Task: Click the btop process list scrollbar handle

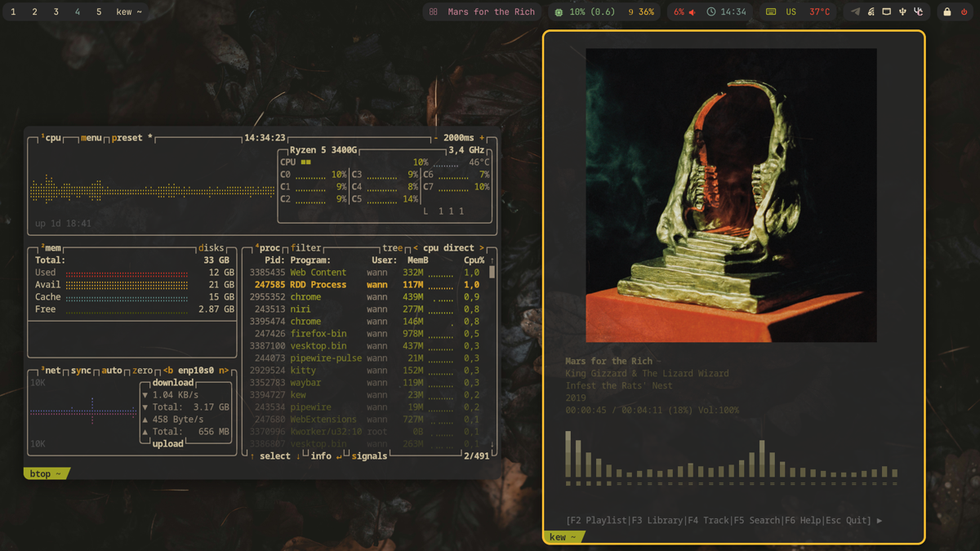Action: click(492, 272)
